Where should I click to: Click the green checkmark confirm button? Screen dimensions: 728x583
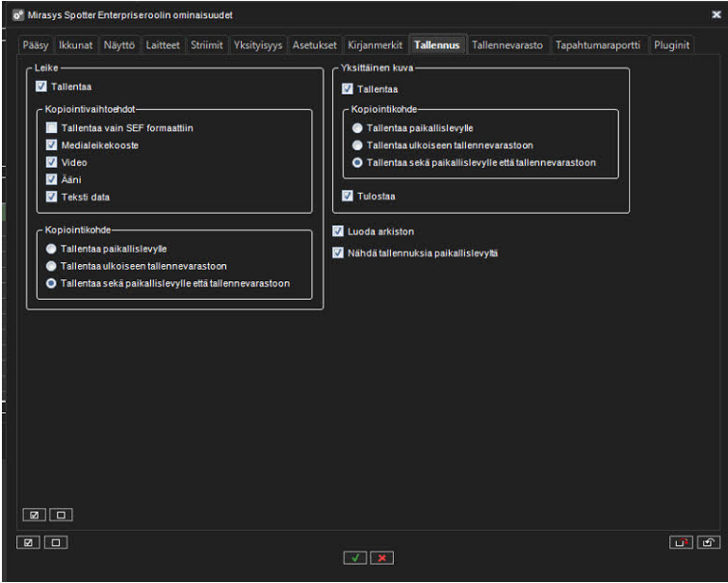355,558
